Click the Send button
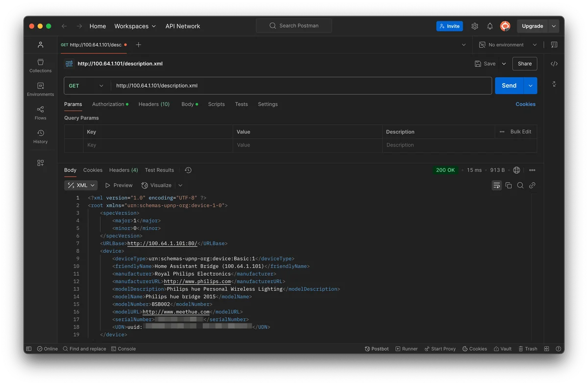588x385 pixels. tap(509, 85)
